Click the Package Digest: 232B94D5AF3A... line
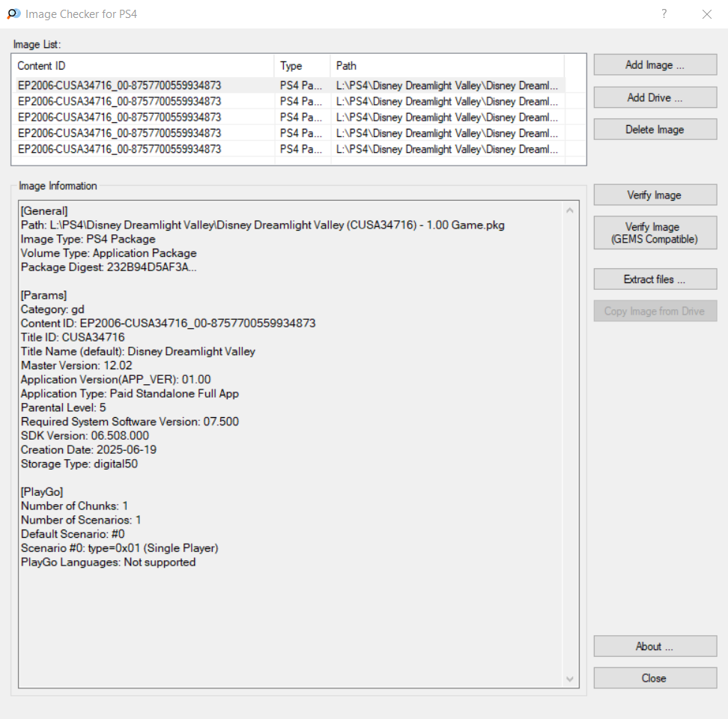The width and height of the screenshot is (728, 719). (109, 267)
